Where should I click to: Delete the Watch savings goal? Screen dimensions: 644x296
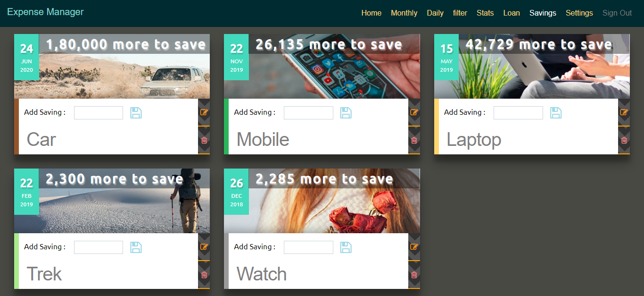(414, 275)
